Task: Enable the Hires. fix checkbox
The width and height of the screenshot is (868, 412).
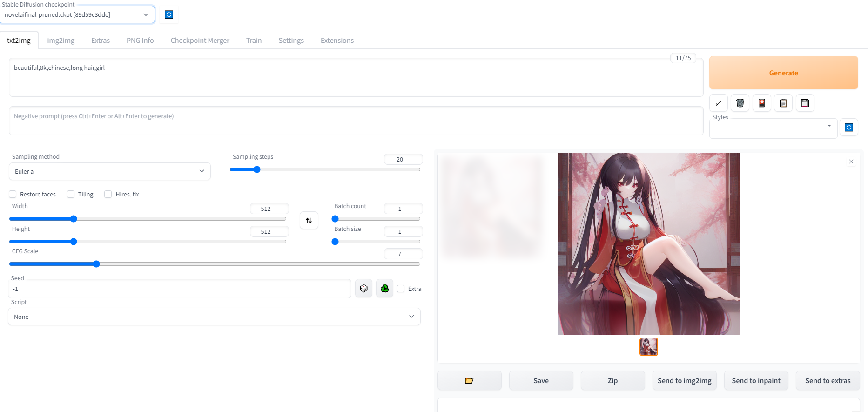Action: tap(108, 195)
